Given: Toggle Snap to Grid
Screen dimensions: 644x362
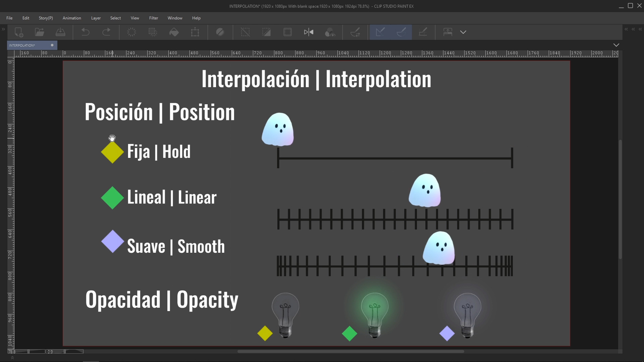Looking at the screenshot, I should [423, 32].
